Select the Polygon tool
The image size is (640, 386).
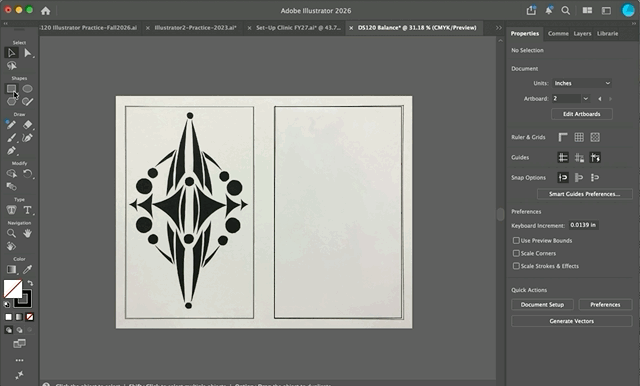(x=11, y=102)
